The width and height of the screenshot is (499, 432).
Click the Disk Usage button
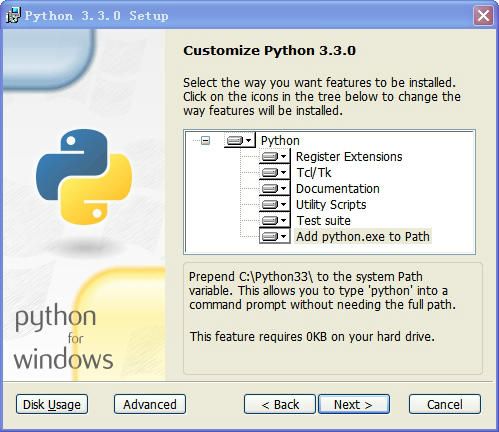coord(52,404)
